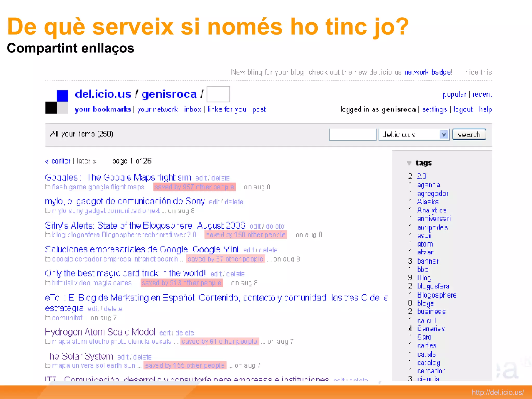Image resolution: width=532 pixels, height=399 pixels.
Task: Select the cartes tag
Action: tap(427, 345)
